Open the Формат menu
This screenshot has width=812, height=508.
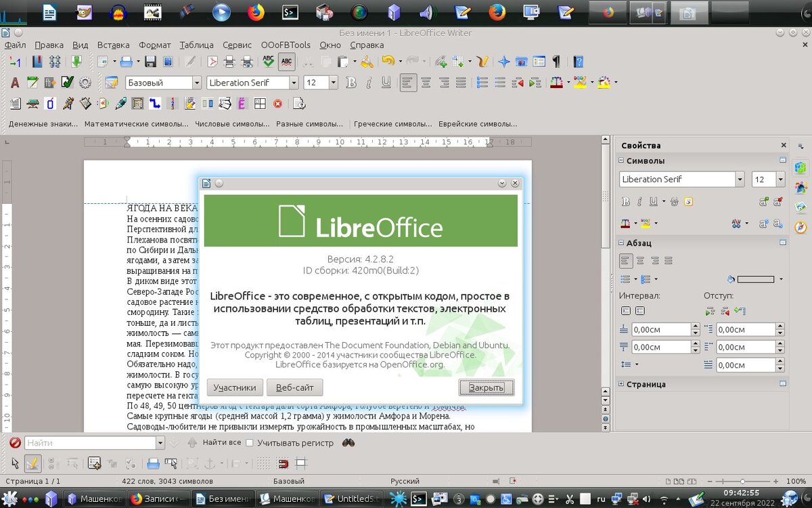tap(154, 45)
